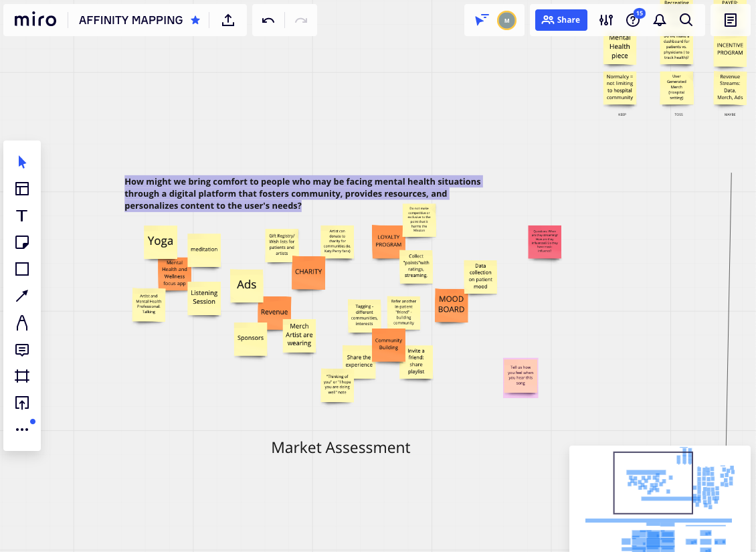Select the Shape rectangle tool
The height and width of the screenshot is (552, 756).
click(x=22, y=269)
